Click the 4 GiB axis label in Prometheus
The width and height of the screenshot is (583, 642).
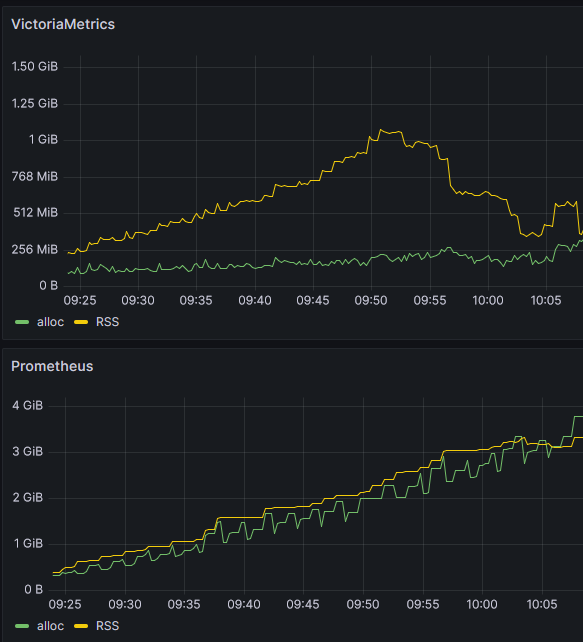tap(27, 405)
